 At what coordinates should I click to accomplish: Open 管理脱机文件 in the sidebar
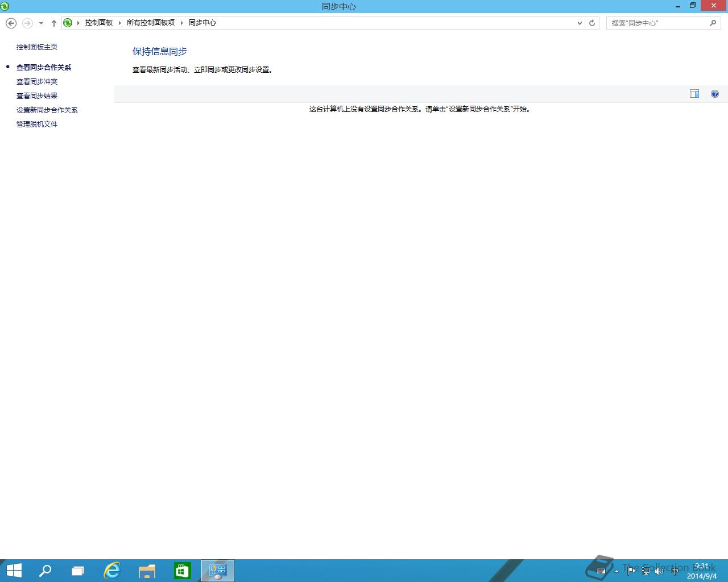point(37,124)
